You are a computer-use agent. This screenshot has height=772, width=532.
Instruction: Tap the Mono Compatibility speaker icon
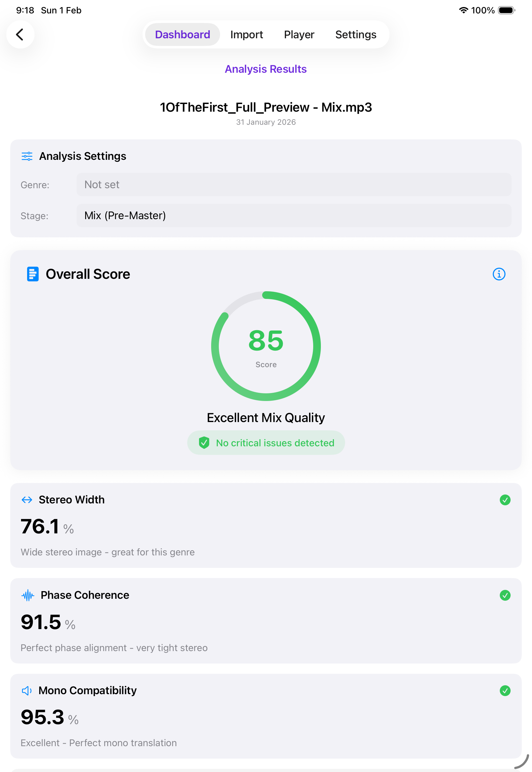[26, 690]
